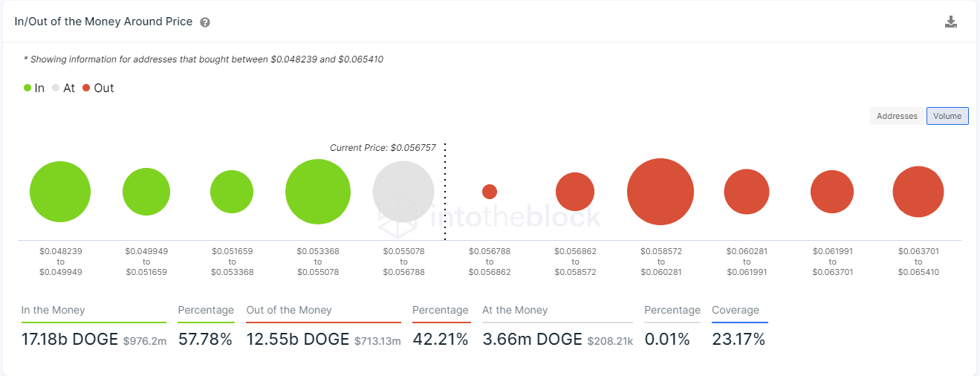Toggle the green In legend item

[34, 88]
